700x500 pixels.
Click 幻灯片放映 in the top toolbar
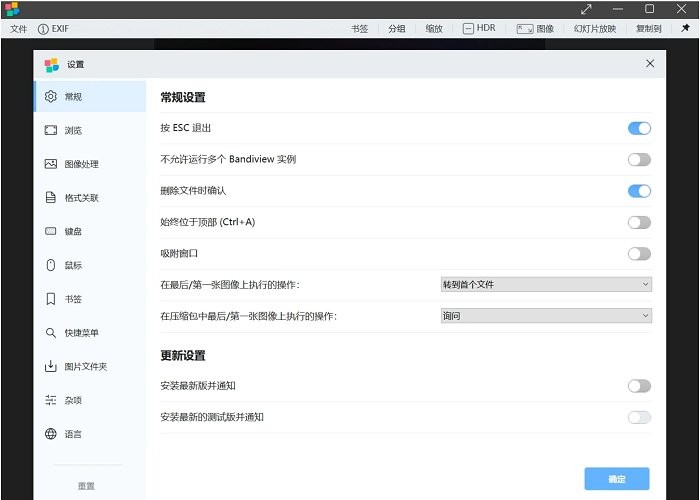pos(595,29)
